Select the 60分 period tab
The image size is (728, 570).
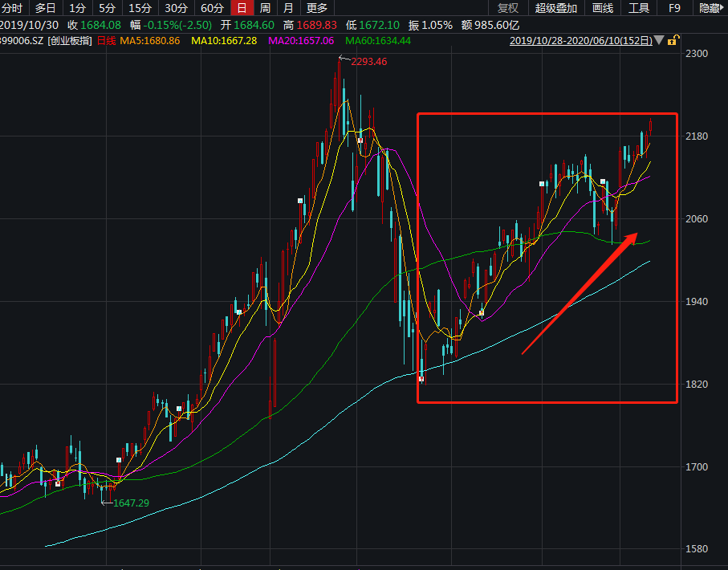212,8
